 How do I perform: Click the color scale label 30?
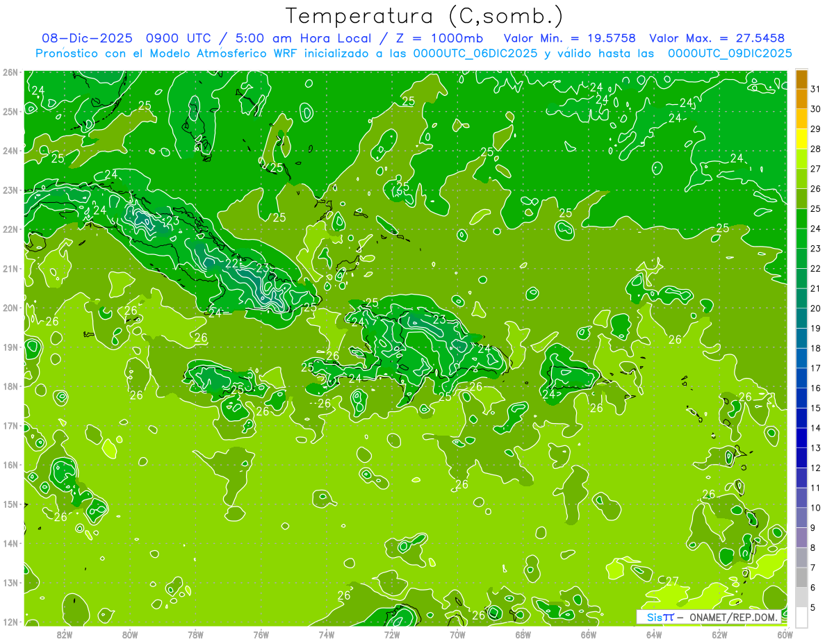tap(816, 109)
